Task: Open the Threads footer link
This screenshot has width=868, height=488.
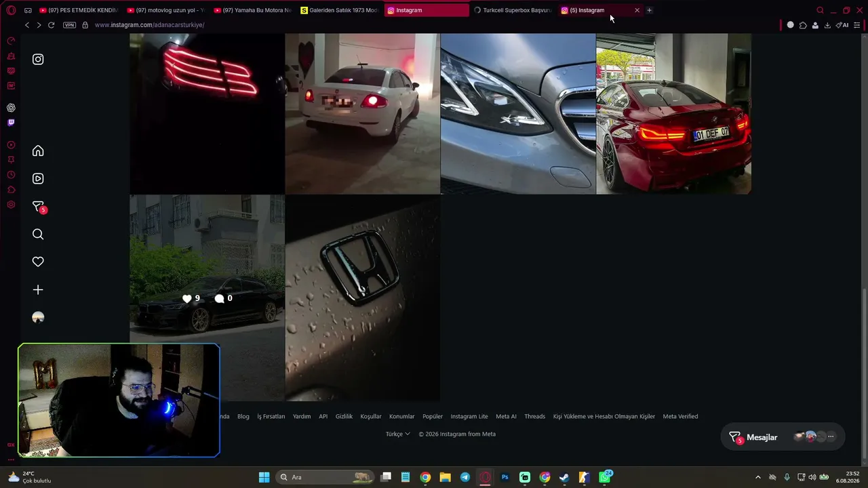Action: click(x=534, y=416)
